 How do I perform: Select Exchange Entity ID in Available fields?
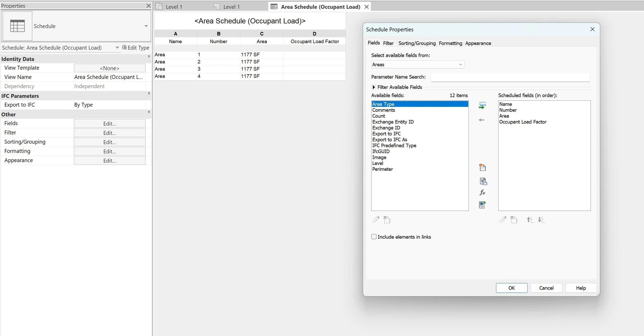pyautogui.click(x=420, y=122)
